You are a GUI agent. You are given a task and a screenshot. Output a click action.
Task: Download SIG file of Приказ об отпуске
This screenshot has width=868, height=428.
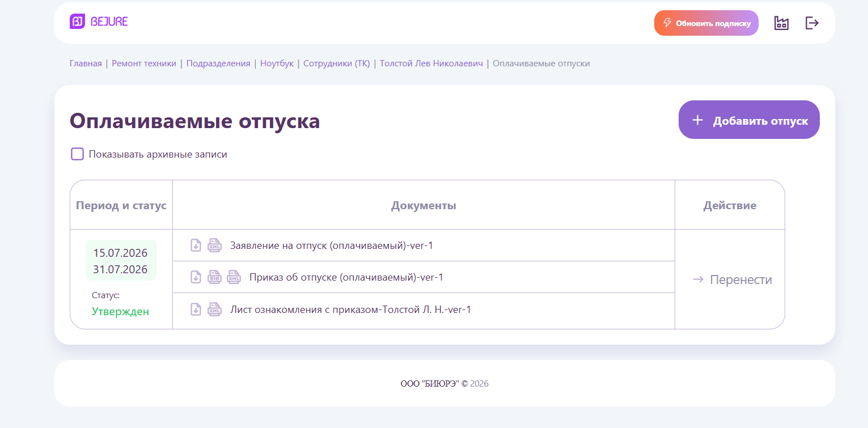[214, 277]
